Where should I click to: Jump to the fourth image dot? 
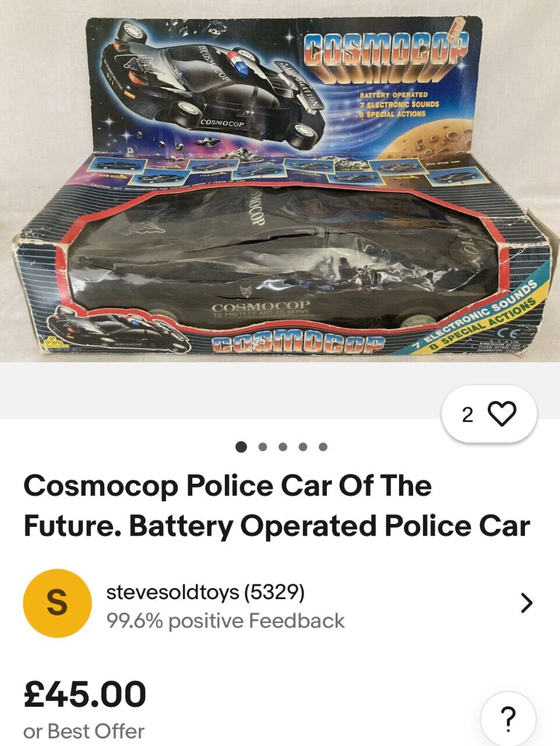[302, 447]
